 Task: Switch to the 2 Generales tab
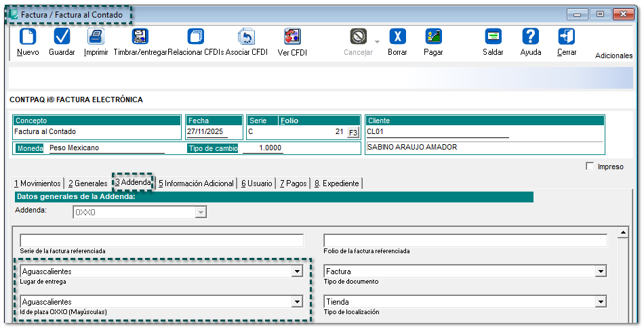[x=88, y=183]
